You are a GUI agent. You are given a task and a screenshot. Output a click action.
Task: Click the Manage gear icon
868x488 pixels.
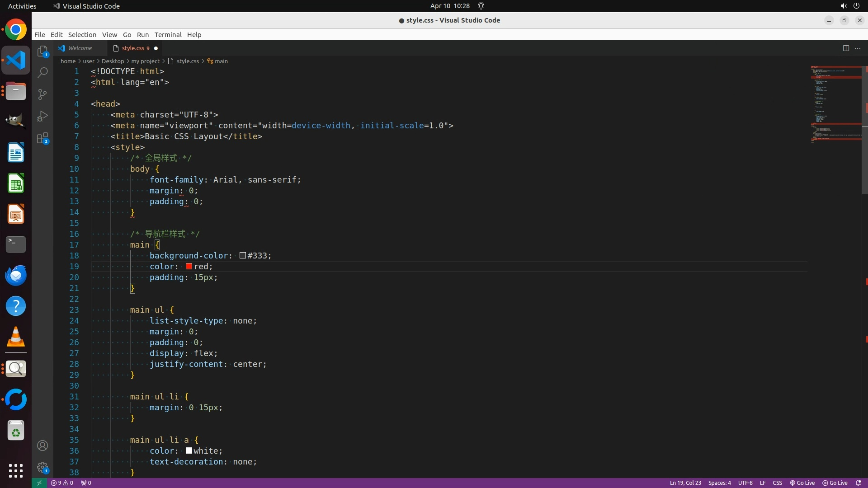pos(42,467)
